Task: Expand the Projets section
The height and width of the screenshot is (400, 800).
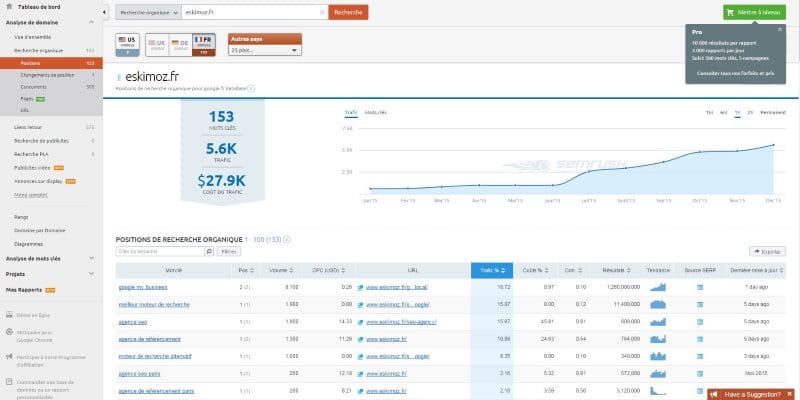Action: (x=91, y=274)
